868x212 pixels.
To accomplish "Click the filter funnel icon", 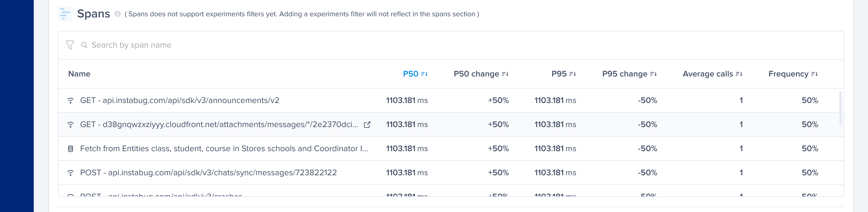I will (x=70, y=45).
